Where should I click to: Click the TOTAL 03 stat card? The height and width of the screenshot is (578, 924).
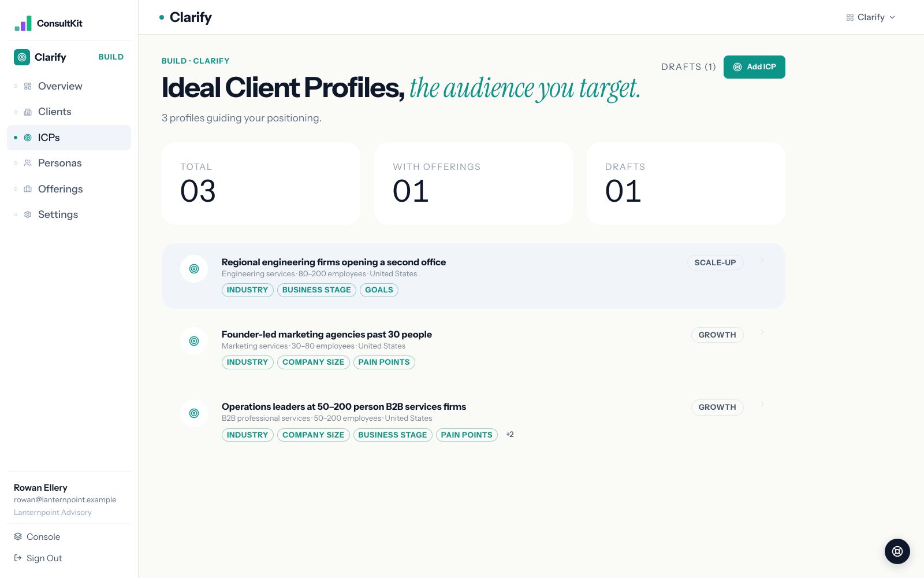[x=261, y=184]
